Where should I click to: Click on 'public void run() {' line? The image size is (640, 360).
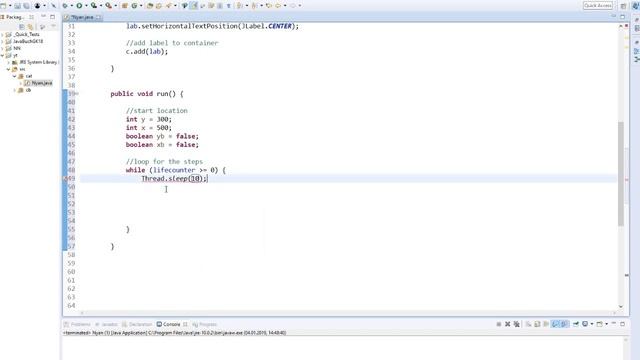pyautogui.click(x=147, y=93)
